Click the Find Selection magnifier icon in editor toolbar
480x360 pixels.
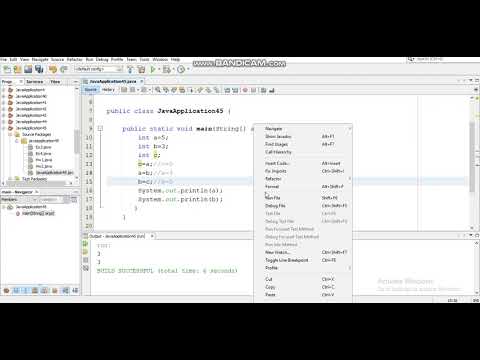point(158,90)
